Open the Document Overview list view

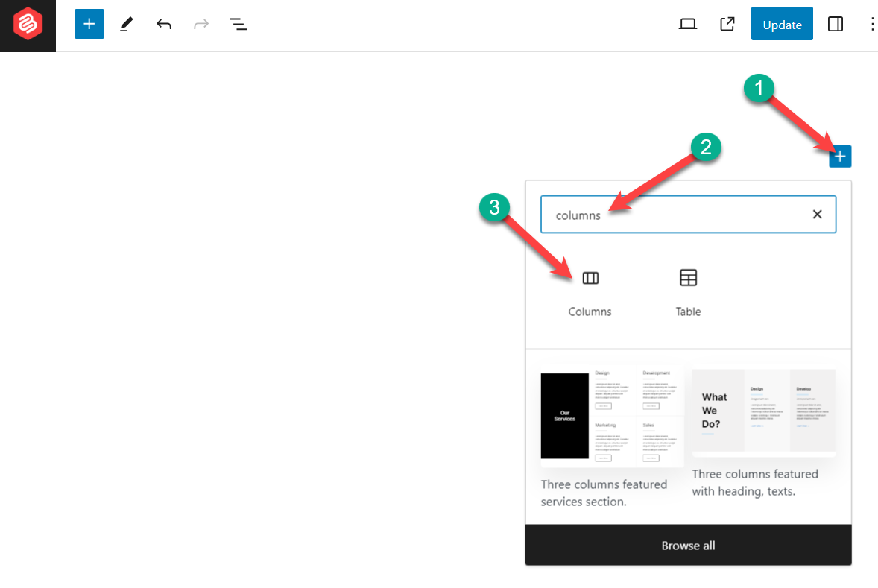(x=238, y=24)
